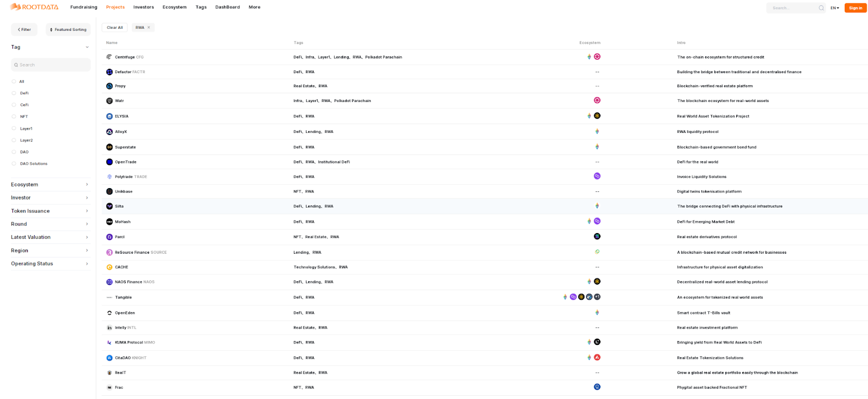Click the Propy project logo icon
The height and width of the screenshot is (399, 868).
[109, 86]
